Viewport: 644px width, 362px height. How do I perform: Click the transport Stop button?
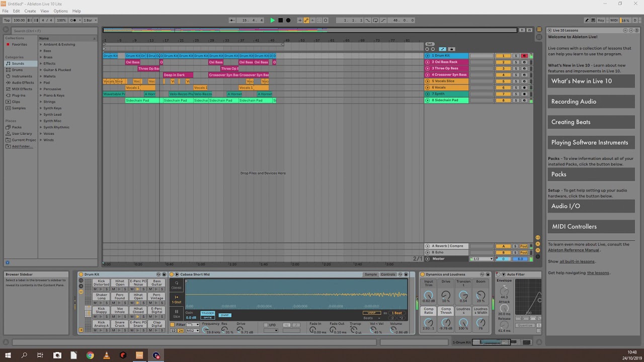(x=281, y=20)
